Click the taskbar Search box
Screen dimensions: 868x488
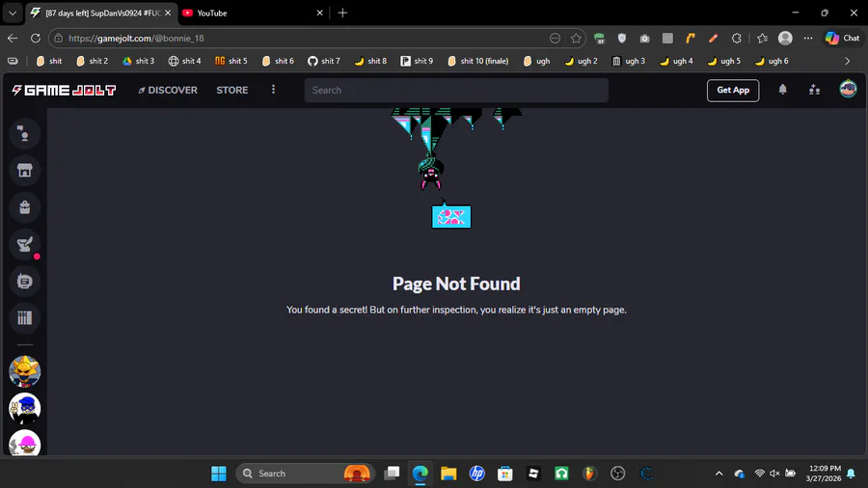point(305,474)
